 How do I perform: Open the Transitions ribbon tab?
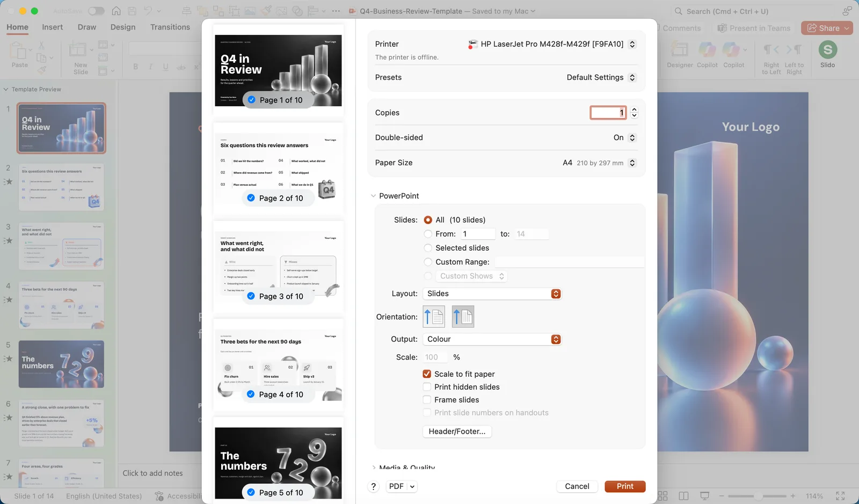click(170, 27)
